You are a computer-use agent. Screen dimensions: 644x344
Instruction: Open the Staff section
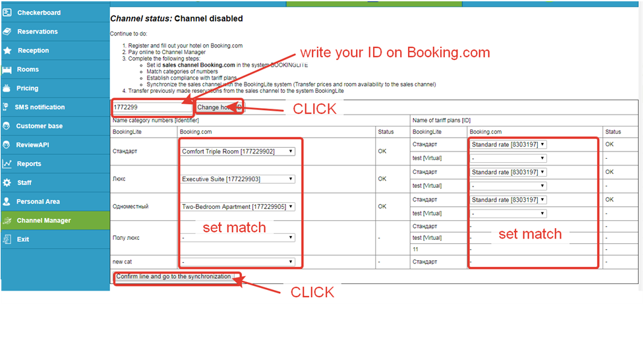[x=55, y=183]
